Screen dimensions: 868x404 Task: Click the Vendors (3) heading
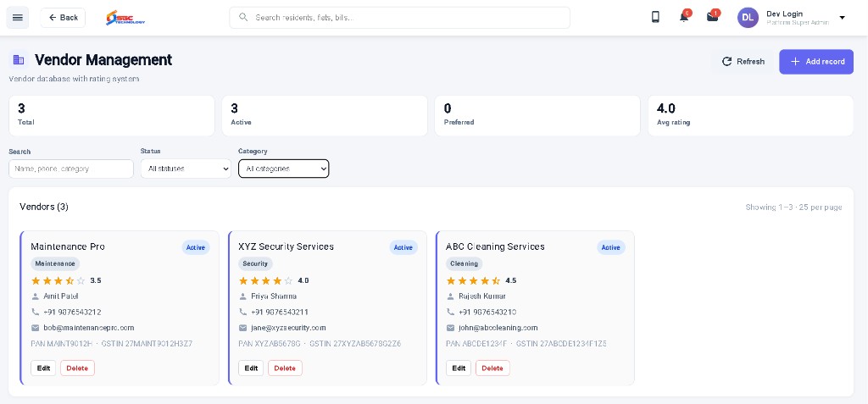44,207
